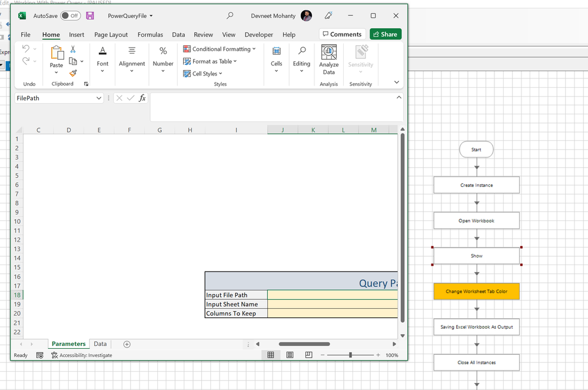Switch to Page Layout view button

click(x=290, y=355)
